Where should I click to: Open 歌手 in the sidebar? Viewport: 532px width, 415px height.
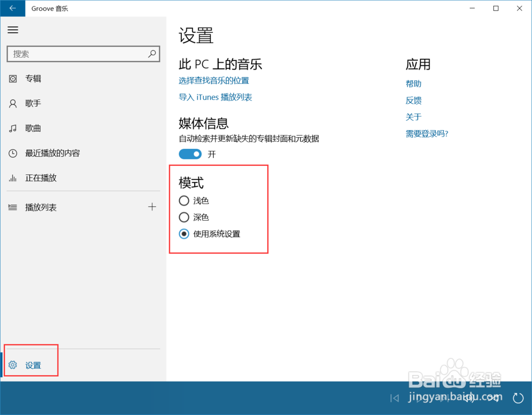point(83,103)
